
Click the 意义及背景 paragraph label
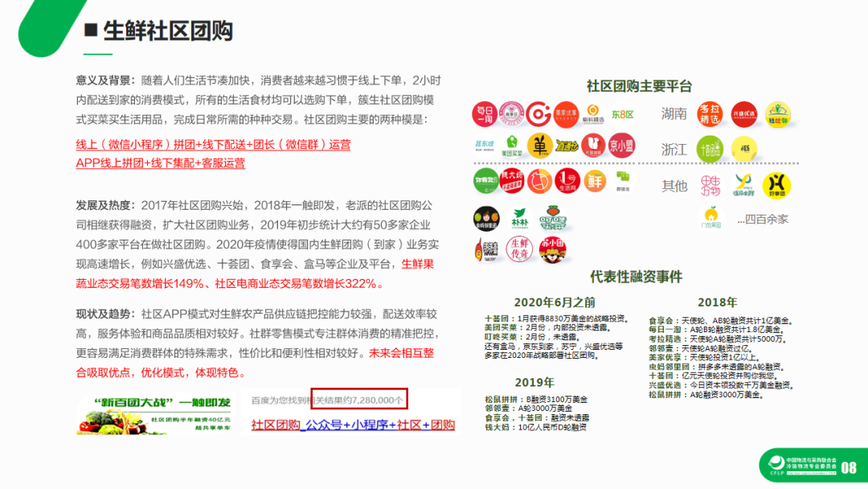(x=106, y=81)
